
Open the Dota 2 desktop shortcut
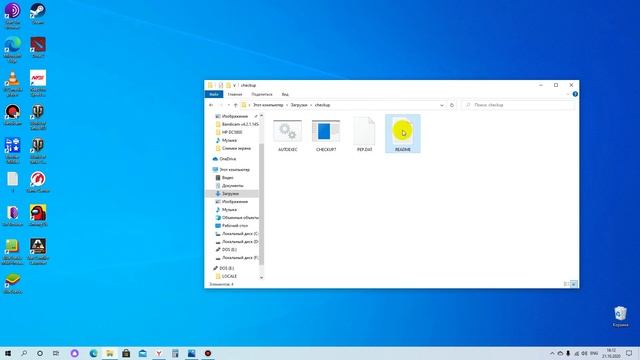click(38, 47)
